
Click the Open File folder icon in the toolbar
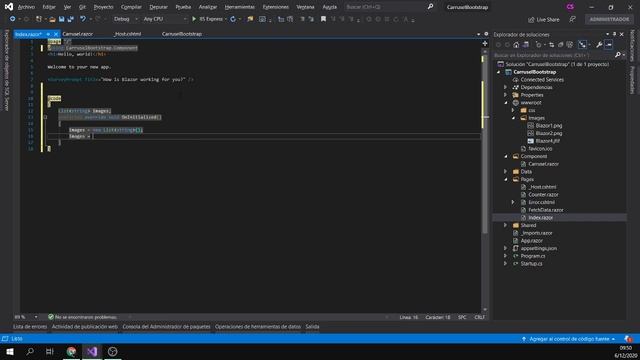(52, 19)
